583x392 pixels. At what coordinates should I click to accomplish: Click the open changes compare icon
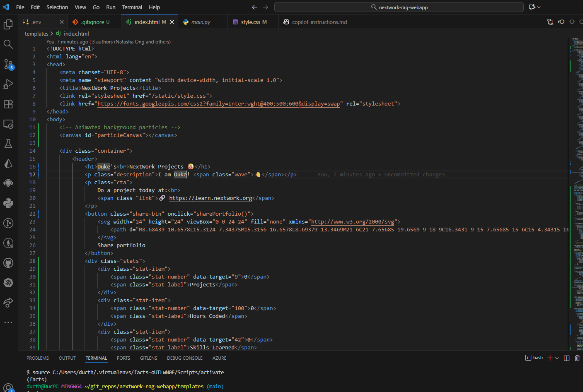click(x=550, y=22)
